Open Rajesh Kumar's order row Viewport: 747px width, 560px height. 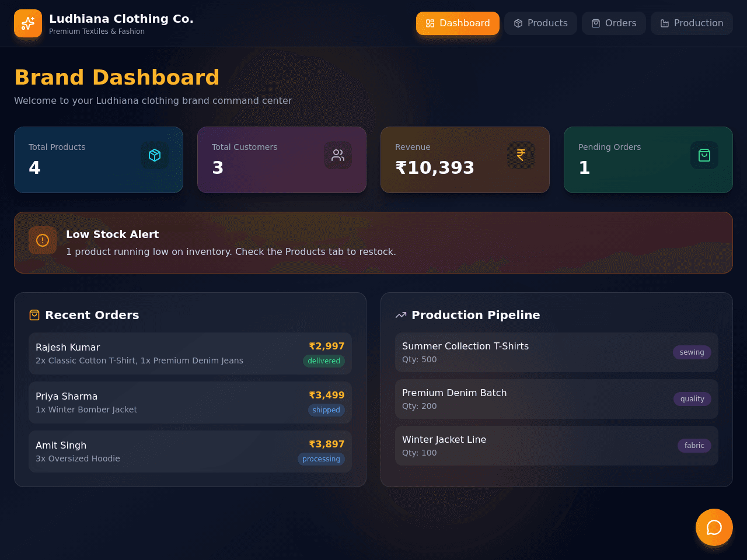pyautogui.click(x=190, y=353)
